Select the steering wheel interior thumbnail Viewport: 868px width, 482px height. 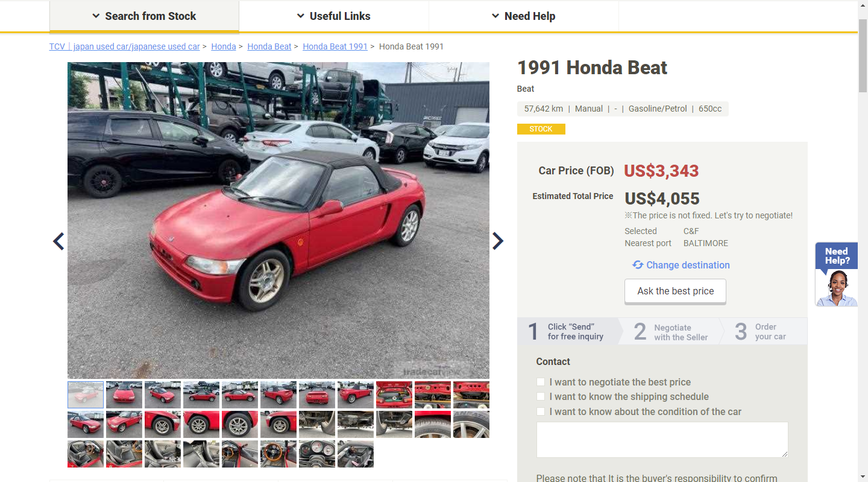[x=278, y=454]
